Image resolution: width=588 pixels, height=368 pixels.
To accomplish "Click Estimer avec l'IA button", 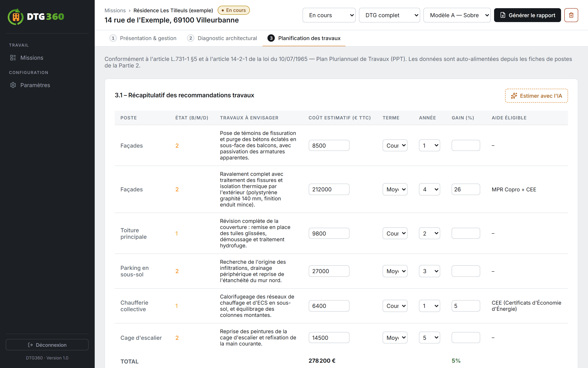I will 536,96.
